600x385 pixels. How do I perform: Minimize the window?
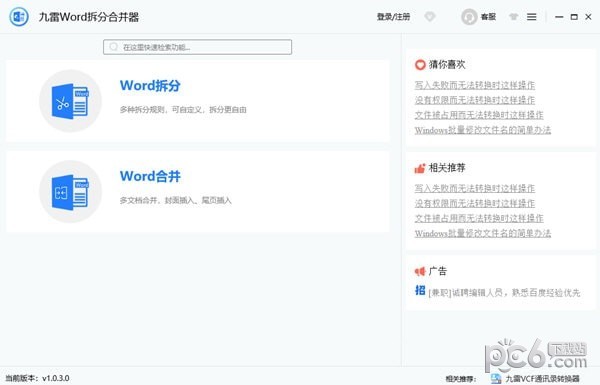(559, 17)
